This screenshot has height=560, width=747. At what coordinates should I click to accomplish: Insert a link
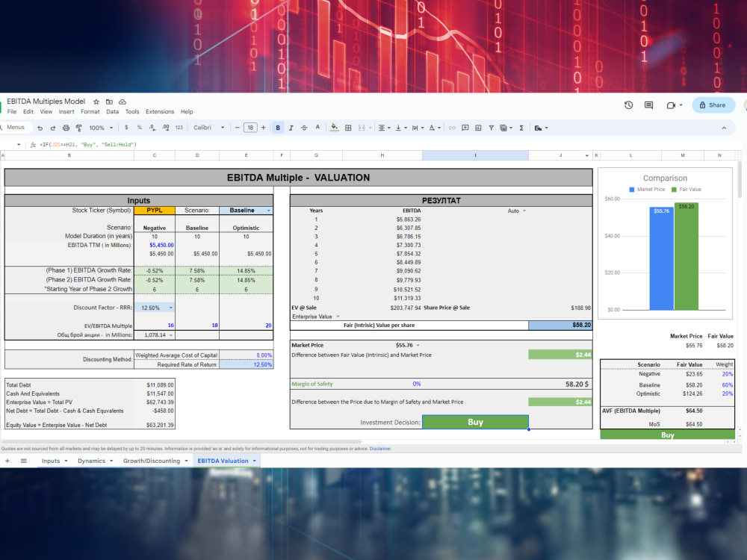452,128
